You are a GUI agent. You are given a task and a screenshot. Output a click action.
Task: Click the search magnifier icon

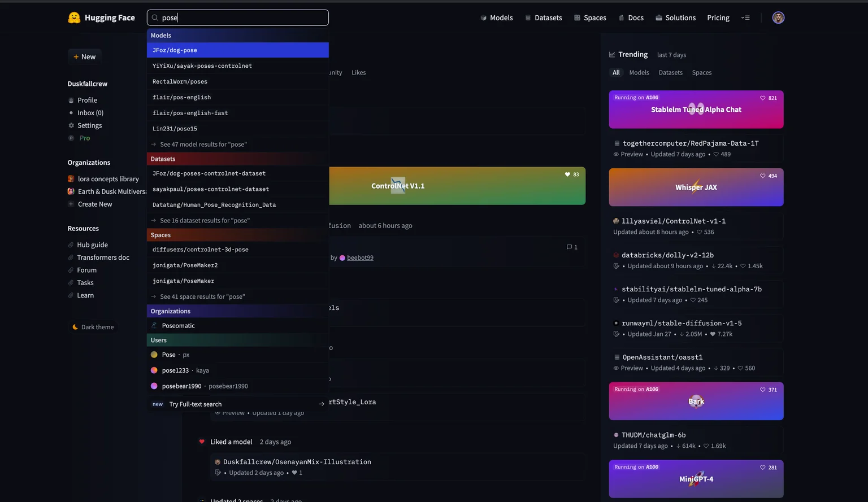[155, 18]
